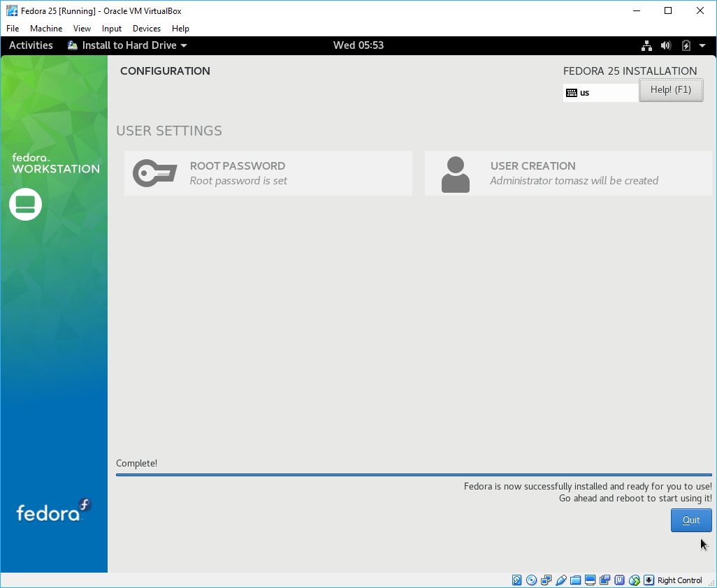Click the VirtualBox window title icon
This screenshot has width=717, height=588.
12,10
